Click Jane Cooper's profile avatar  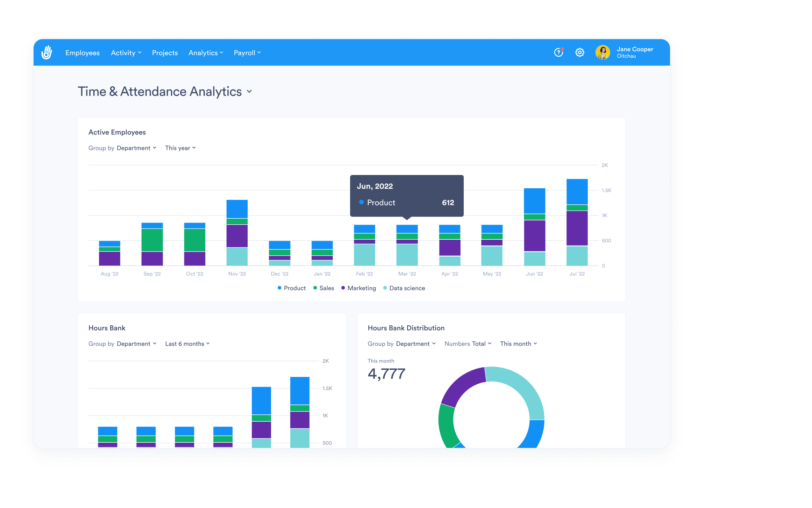pos(603,52)
